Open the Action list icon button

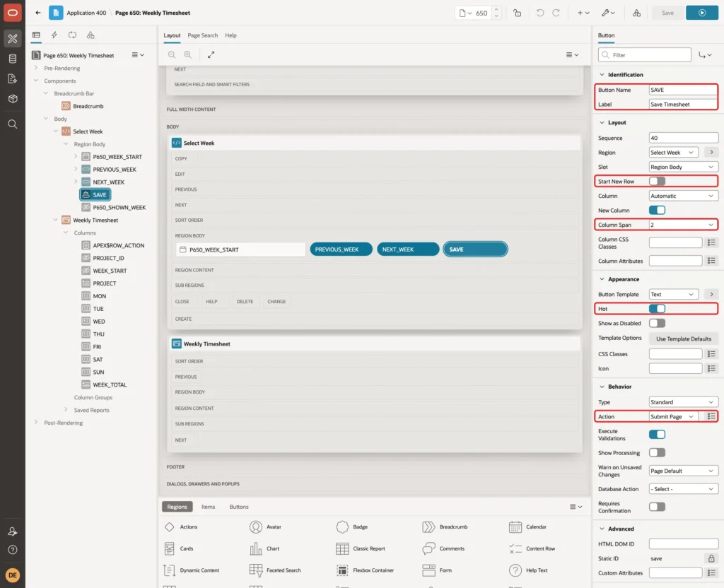click(711, 416)
